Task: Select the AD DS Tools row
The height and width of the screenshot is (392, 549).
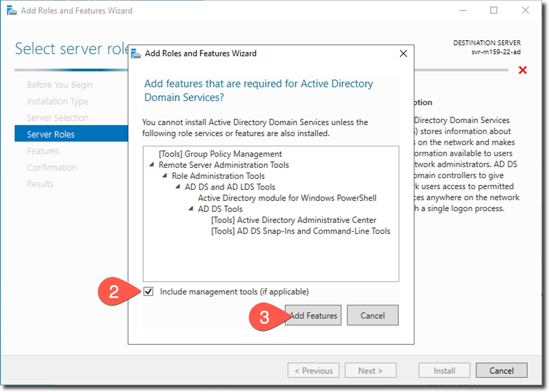Action: coord(220,209)
